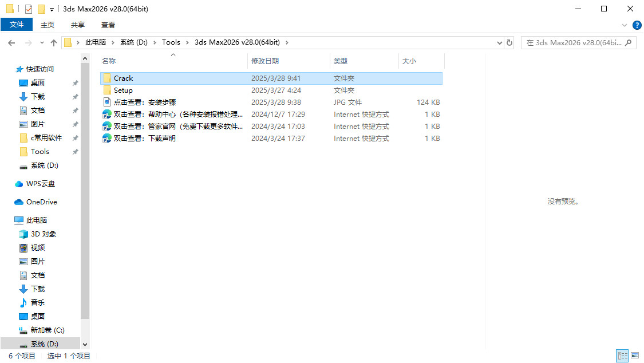Click the Properties icon in quick access toolbar
Screen dimensions: 644x363
click(29, 9)
